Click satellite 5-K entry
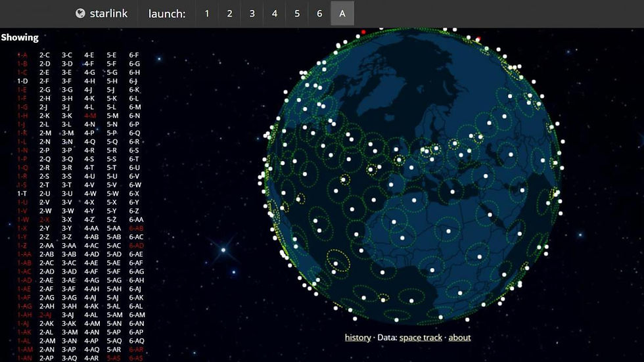Screen dimensions: 644x362 coord(112,99)
